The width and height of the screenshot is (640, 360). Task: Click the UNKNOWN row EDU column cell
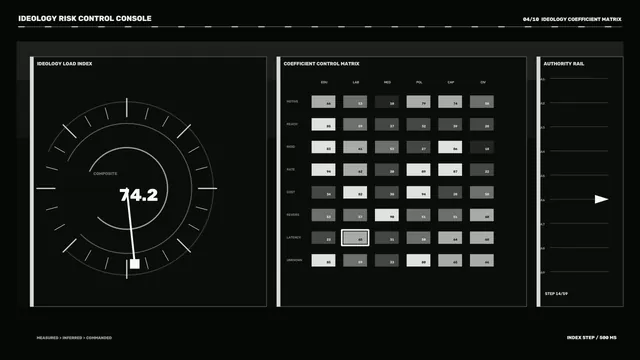[323, 260]
